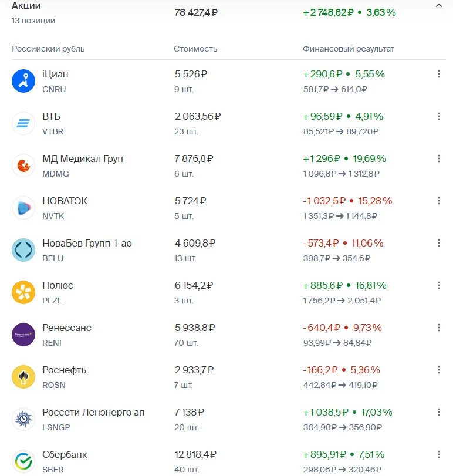This screenshot has width=453, height=476.
Task: Click price change 85,521 ₽ → 89,720 ₽
Action: coord(341,131)
